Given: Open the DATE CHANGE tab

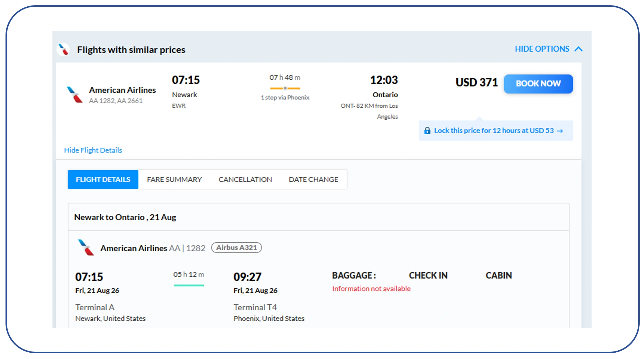Looking at the screenshot, I should [313, 179].
